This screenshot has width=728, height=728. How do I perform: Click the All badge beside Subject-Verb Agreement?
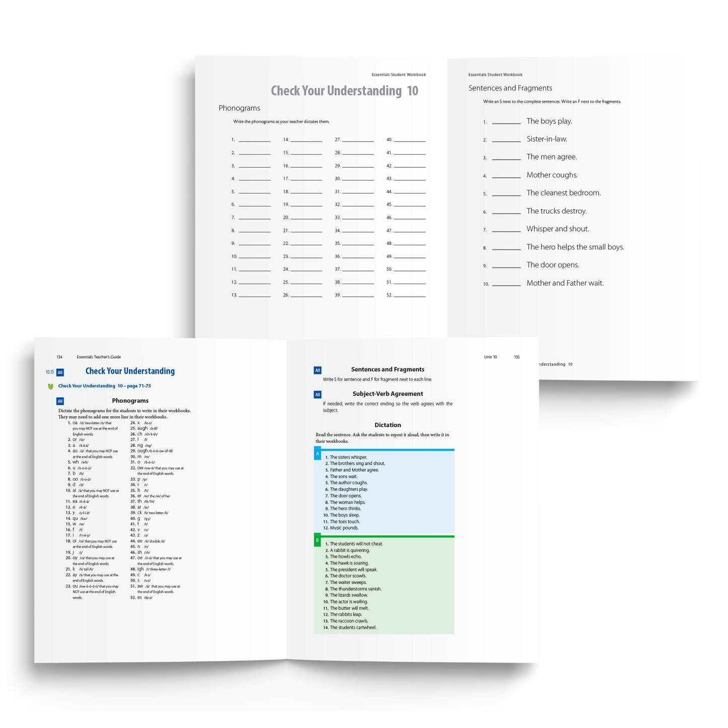point(317,394)
